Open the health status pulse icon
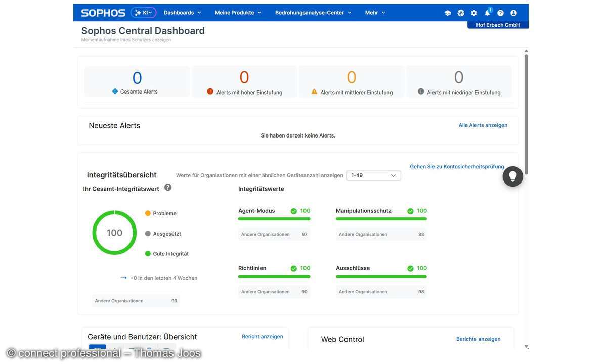The image size is (607, 364). coord(461,13)
